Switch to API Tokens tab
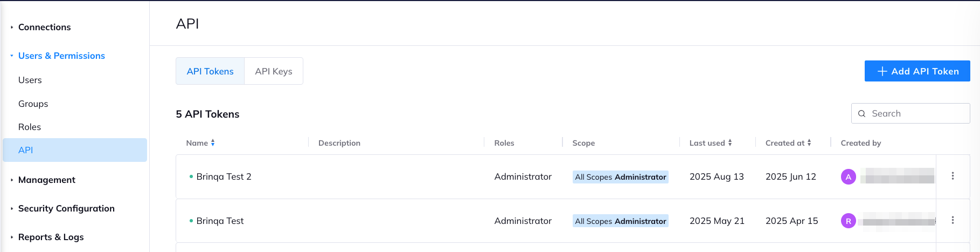Screen dimensions: 980x252 (210, 71)
